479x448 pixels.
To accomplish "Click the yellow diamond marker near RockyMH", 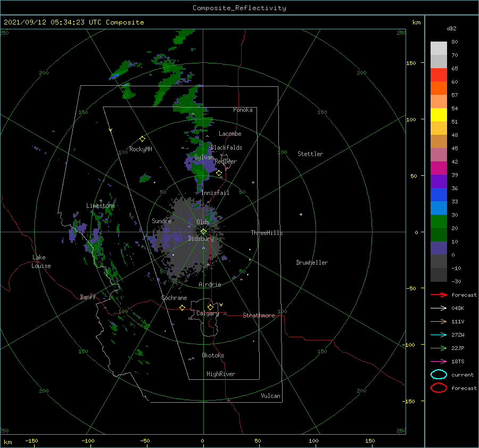I will (142, 139).
